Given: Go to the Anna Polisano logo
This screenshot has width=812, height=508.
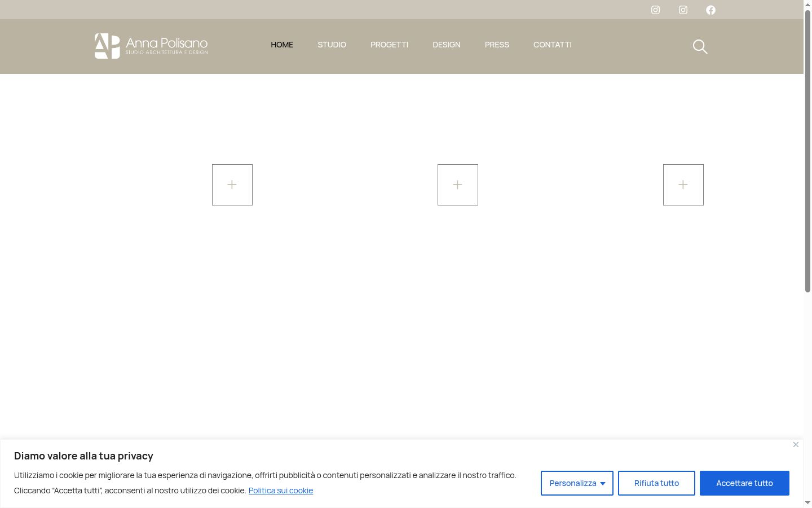Looking at the screenshot, I should [151, 46].
